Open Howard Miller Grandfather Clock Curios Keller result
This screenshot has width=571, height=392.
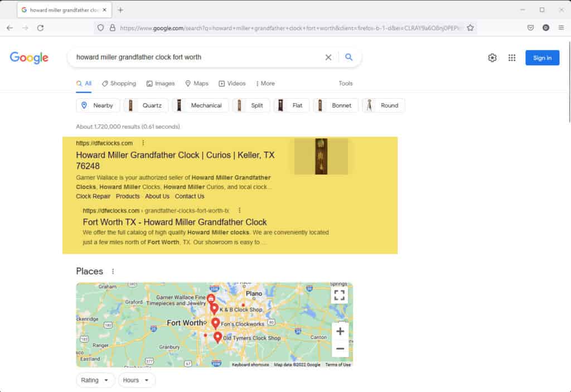(x=175, y=160)
